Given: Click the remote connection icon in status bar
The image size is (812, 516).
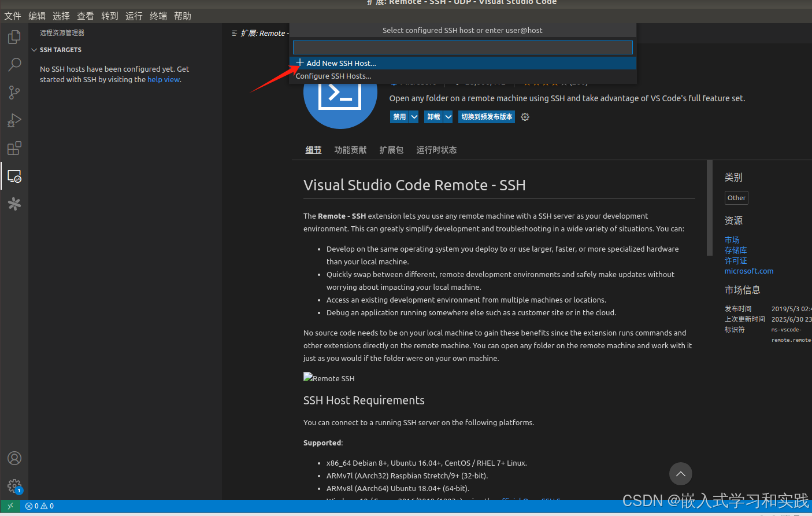Looking at the screenshot, I should pos(9,506).
